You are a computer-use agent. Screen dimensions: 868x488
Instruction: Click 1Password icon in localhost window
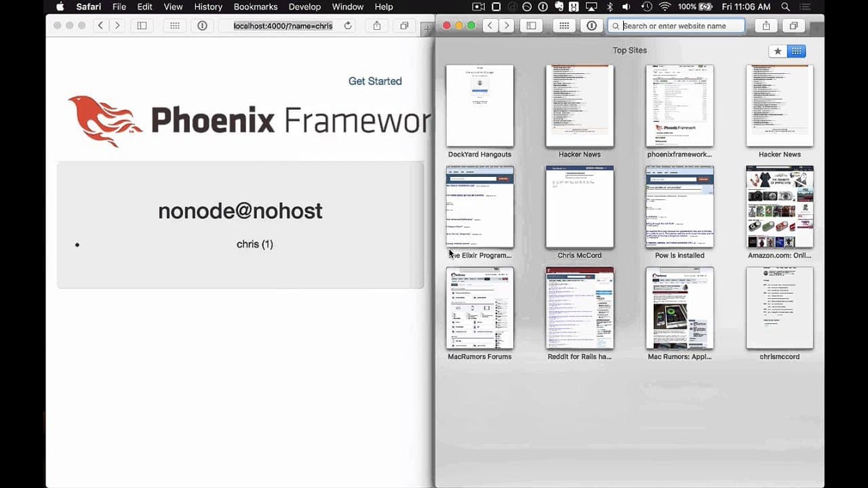point(202,26)
